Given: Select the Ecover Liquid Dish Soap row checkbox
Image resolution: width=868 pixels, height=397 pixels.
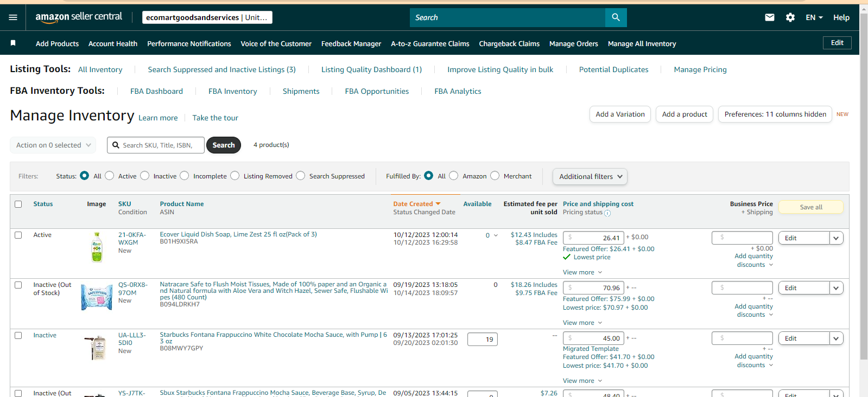Looking at the screenshot, I should (18, 235).
